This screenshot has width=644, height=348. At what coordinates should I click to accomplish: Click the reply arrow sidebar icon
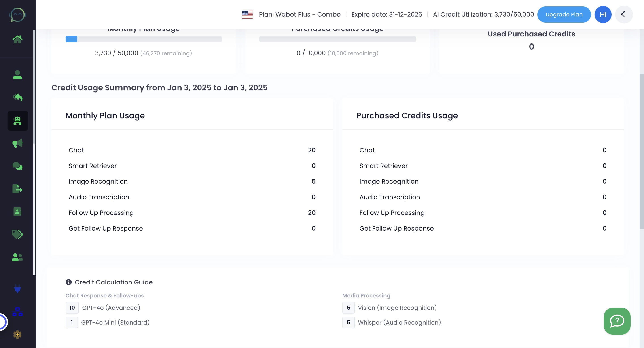tap(17, 98)
